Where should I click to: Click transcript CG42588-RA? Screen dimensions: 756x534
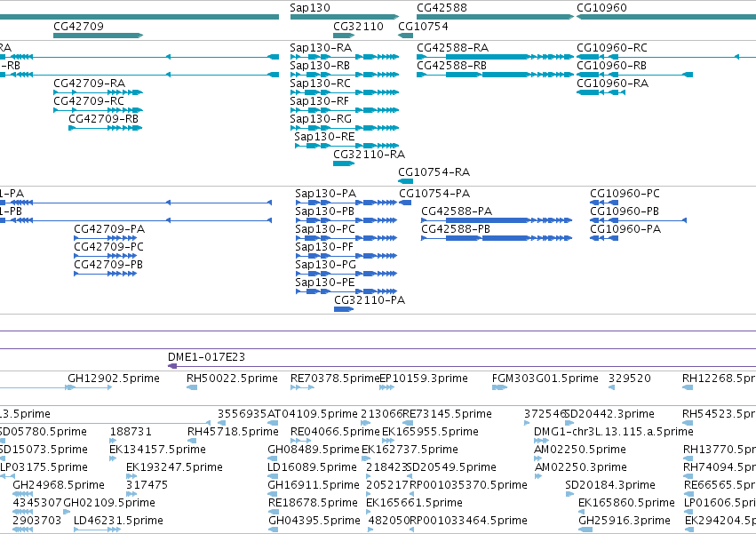click(453, 48)
